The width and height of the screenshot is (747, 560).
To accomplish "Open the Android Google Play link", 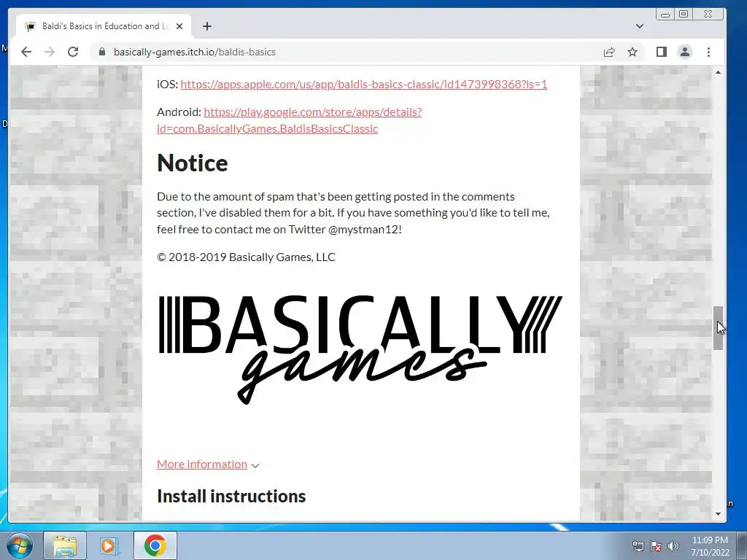I will pyautogui.click(x=289, y=120).
